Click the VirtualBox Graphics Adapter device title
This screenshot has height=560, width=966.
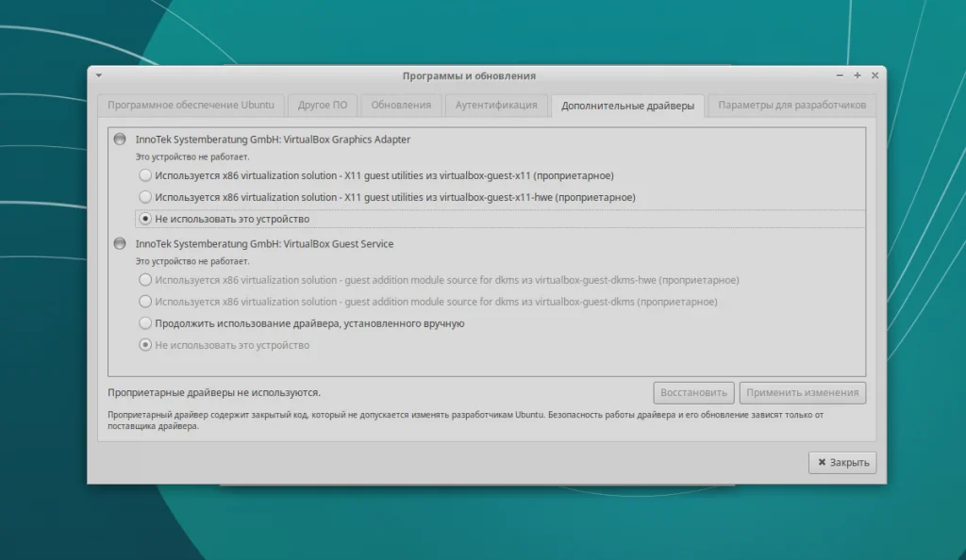click(x=273, y=140)
